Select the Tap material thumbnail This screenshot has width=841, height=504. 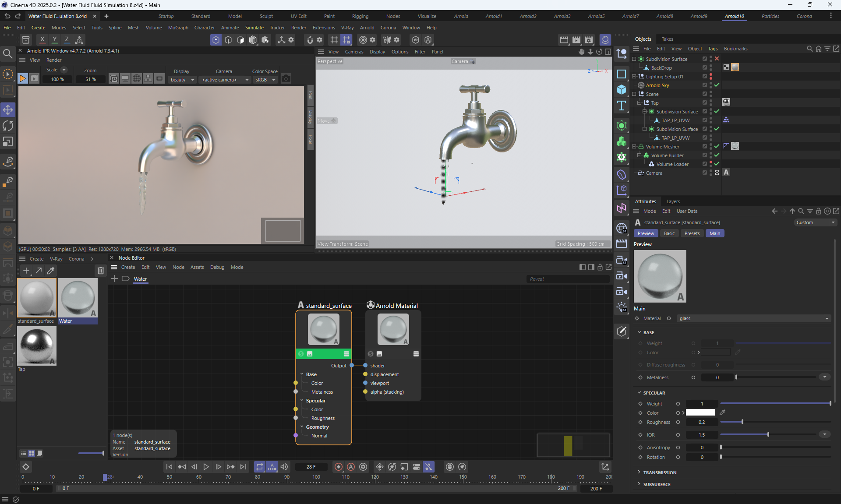tap(37, 346)
